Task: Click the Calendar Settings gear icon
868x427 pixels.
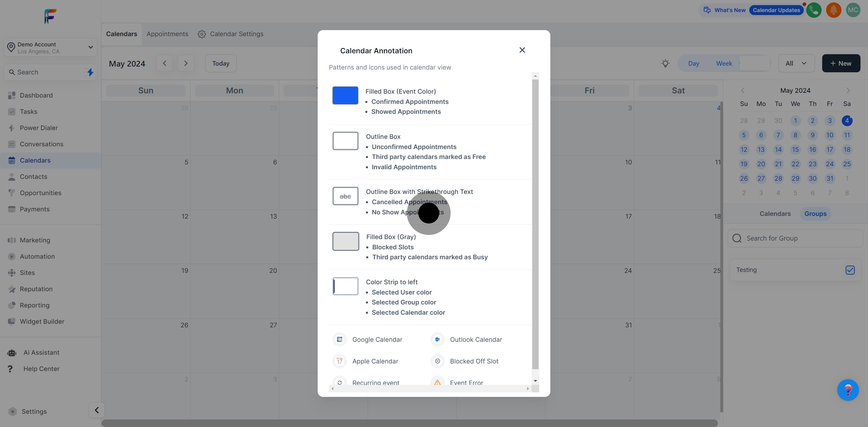Action: click(x=202, y=34)
